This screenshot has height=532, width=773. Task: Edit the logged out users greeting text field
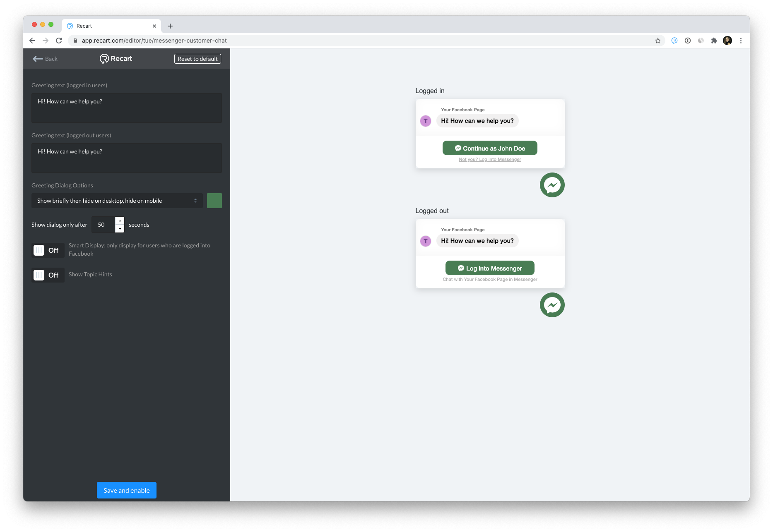[127, 158]
